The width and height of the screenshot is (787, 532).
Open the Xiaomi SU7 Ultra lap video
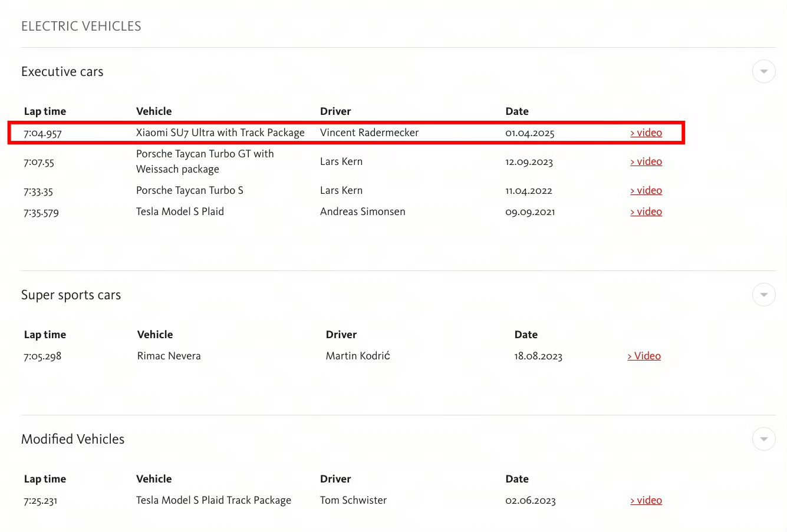pyautogui.click(x=646, y=133)
